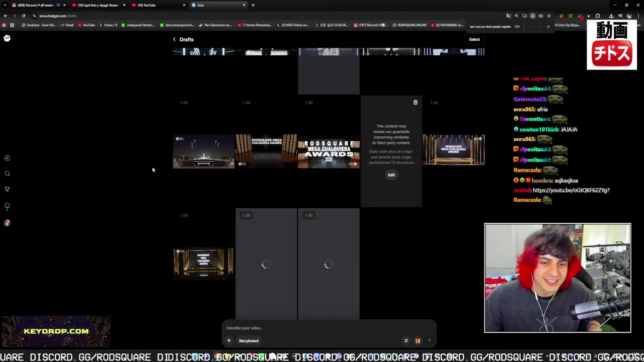Open SoraSave bookmark
The image size is (644, 362).
(39, 25)
